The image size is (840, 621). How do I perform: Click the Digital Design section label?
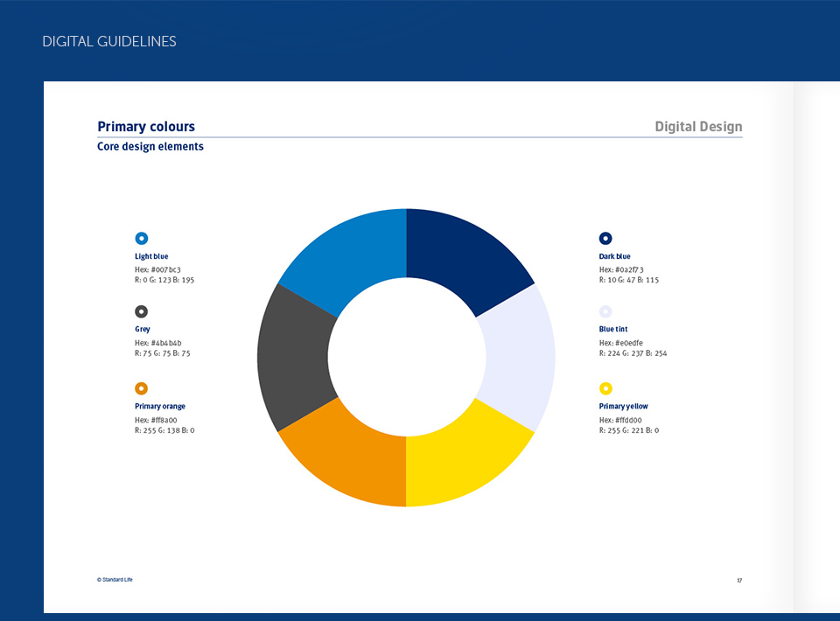pyautogui.click(x=698, y=127)
